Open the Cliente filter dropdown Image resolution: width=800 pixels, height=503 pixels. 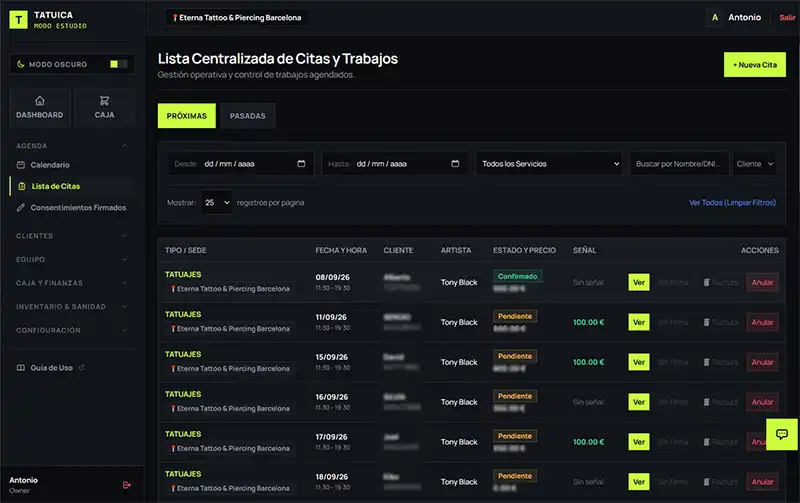coord(755,164)
